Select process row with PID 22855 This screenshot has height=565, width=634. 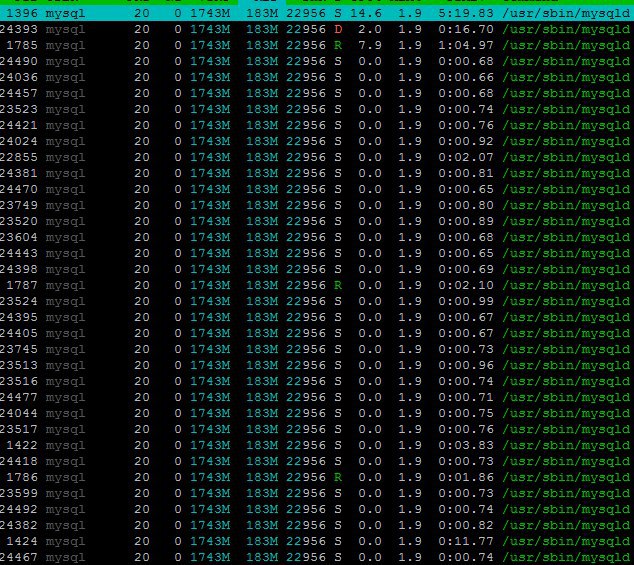pyautogui.click(x=317, y=157)
